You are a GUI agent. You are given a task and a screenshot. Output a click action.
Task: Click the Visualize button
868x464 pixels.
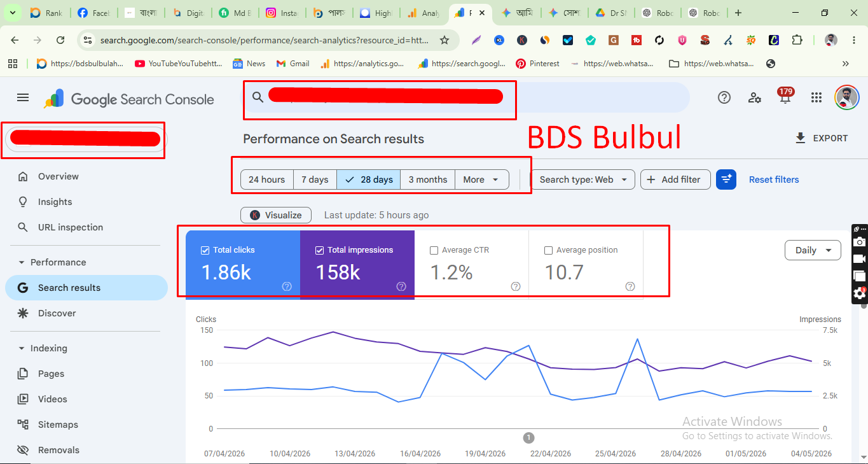tap(276, 215)
